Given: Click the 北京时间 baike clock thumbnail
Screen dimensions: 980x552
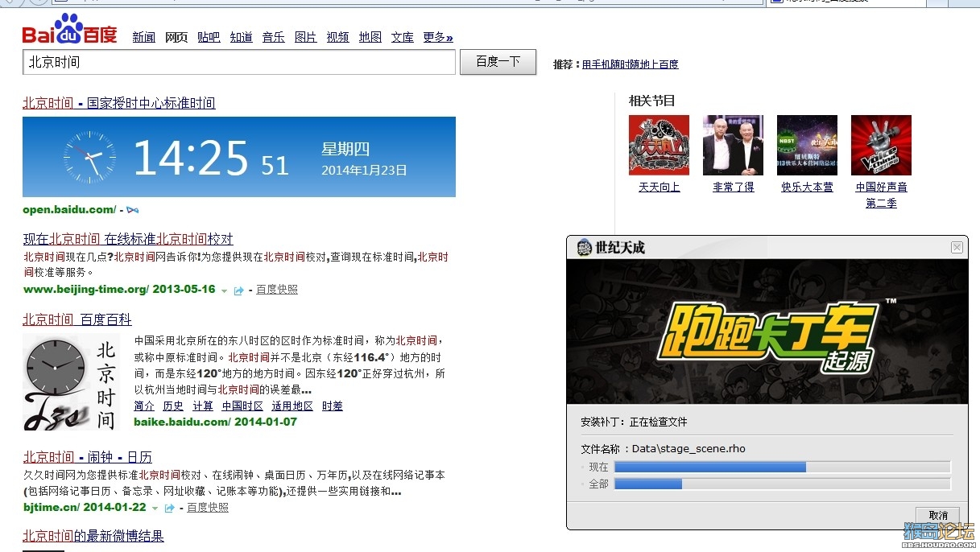Looking at the screenshot, I should [72, 382].
